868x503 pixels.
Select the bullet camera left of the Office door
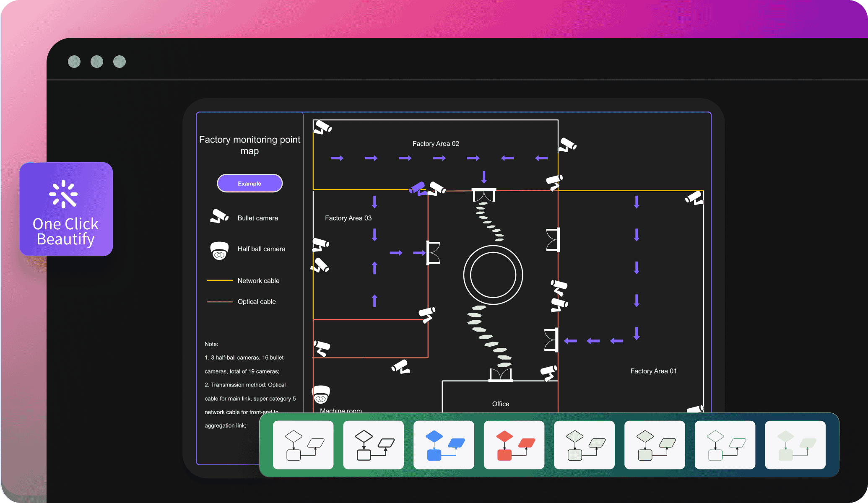coord(400,367)
